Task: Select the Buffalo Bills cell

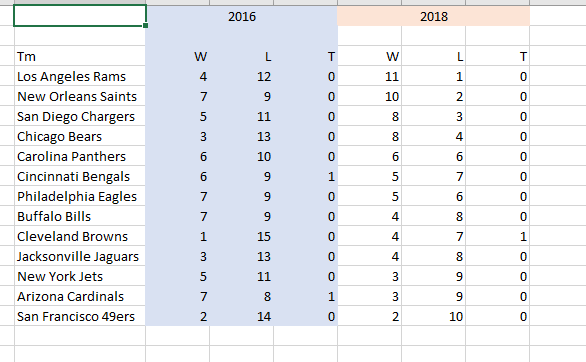Action: (x=80, y=216)
